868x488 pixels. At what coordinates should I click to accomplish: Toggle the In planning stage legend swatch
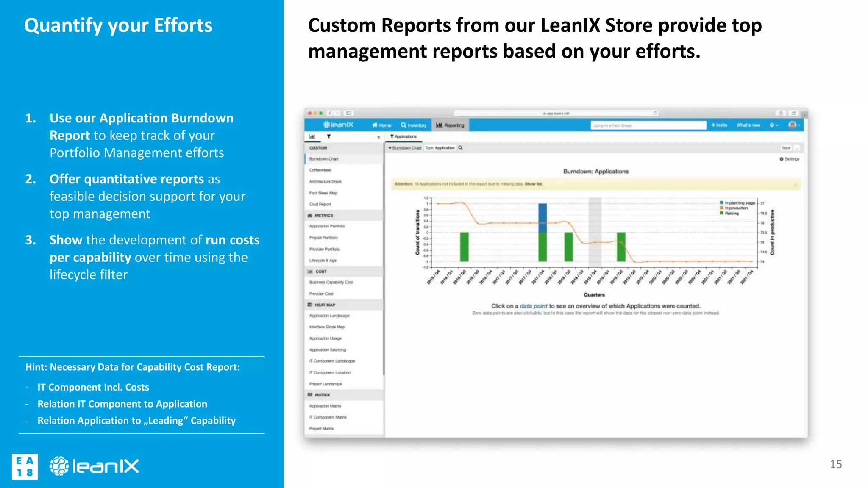tap(721, 203)
